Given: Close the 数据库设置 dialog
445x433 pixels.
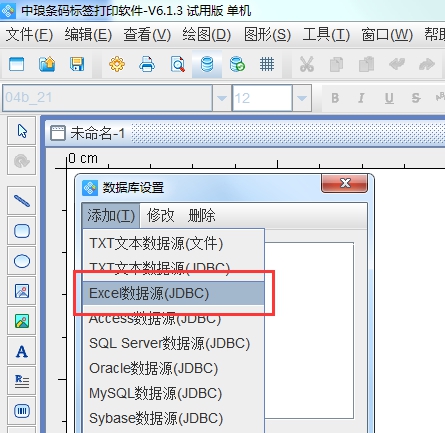Looking at the screenshot, I should [x=345, y=183].
